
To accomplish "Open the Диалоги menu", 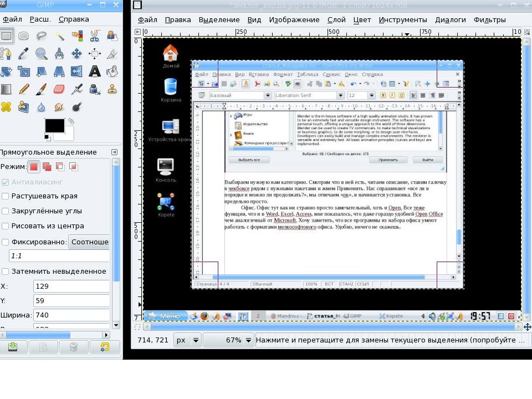I will pos(450,20).
